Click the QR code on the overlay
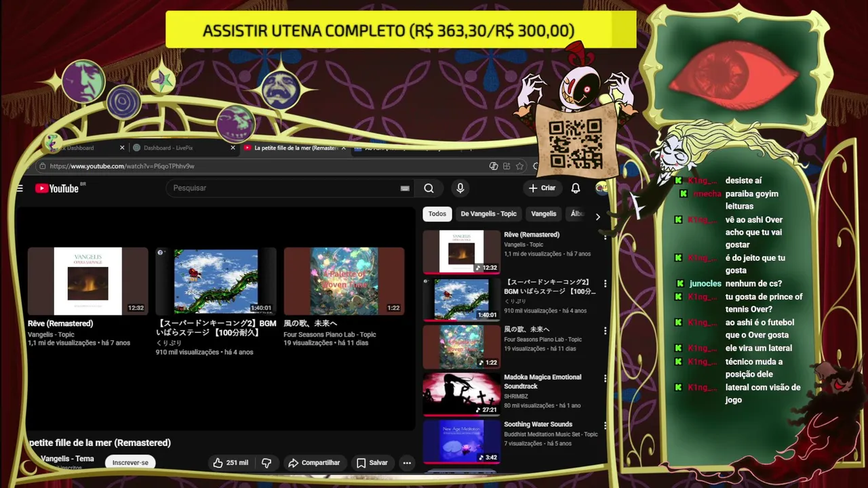Image resolution: width=868 pixels, height=488 pixels. point(575,144)
